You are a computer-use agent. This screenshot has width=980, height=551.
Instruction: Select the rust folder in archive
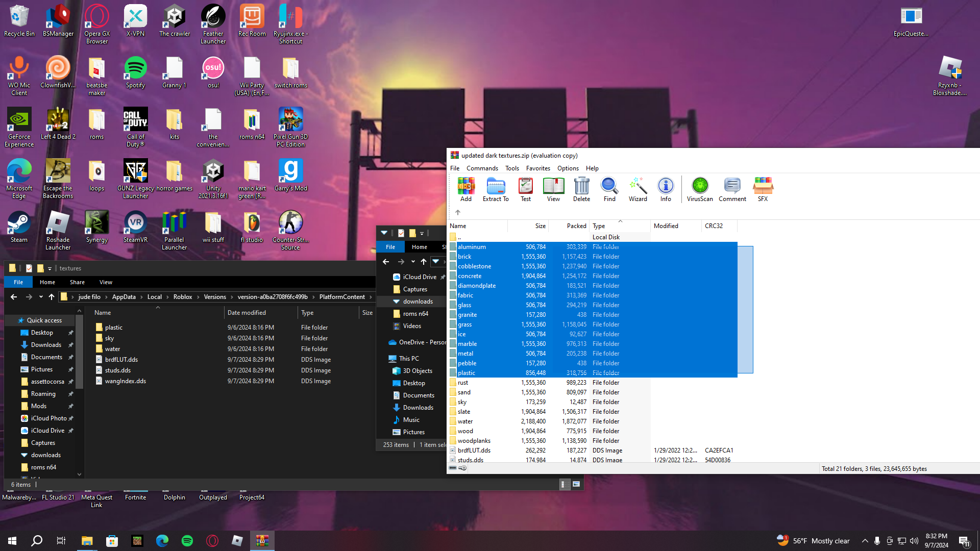coord(463,383)
